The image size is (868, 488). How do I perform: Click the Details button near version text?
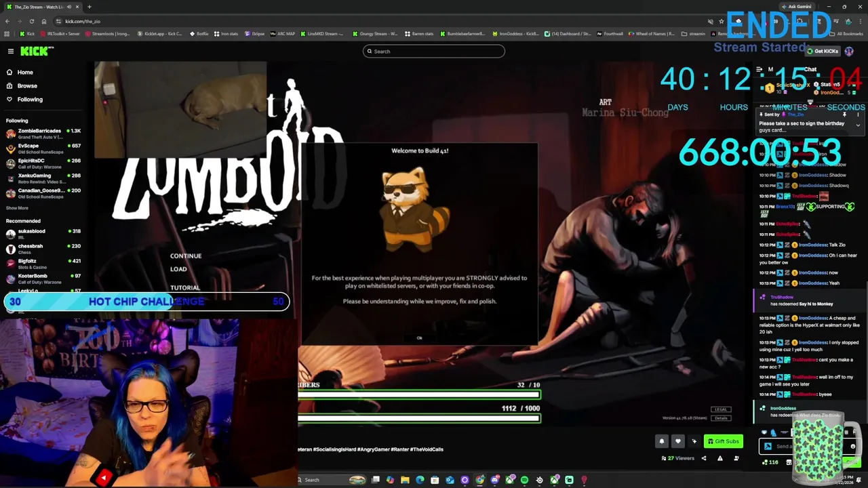[720, 418]
